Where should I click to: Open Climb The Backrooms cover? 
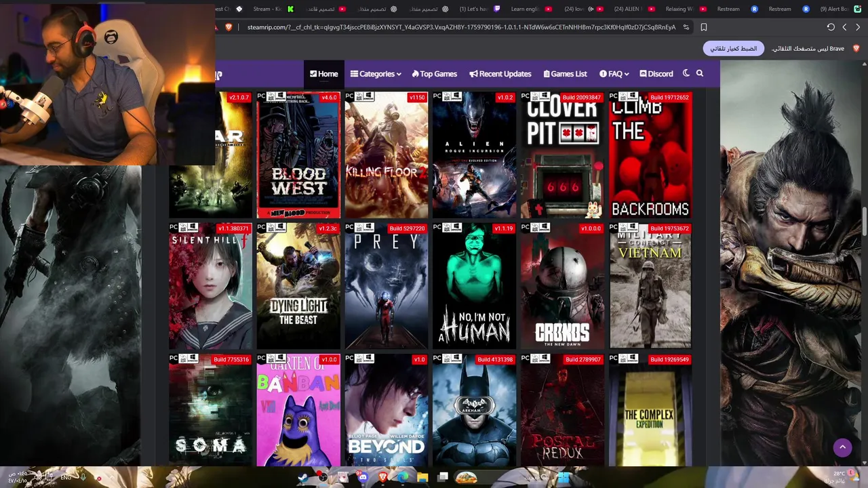coord(651,155)
